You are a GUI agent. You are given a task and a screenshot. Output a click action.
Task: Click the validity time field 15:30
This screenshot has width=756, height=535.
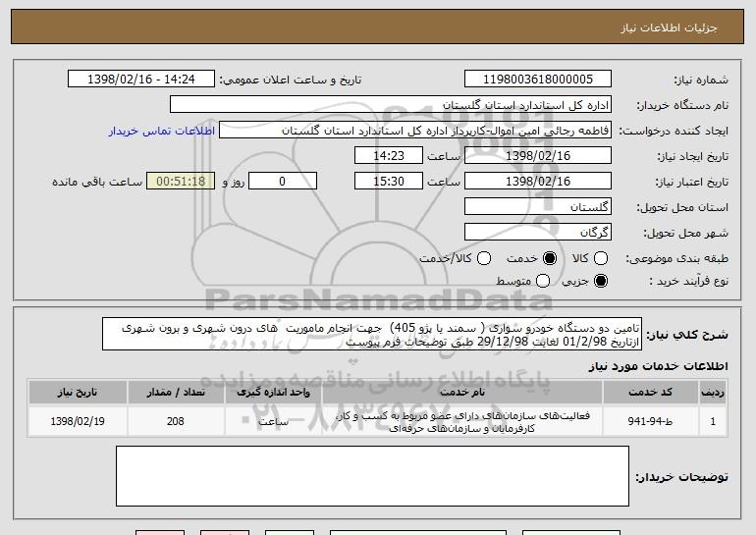[389, 182]
